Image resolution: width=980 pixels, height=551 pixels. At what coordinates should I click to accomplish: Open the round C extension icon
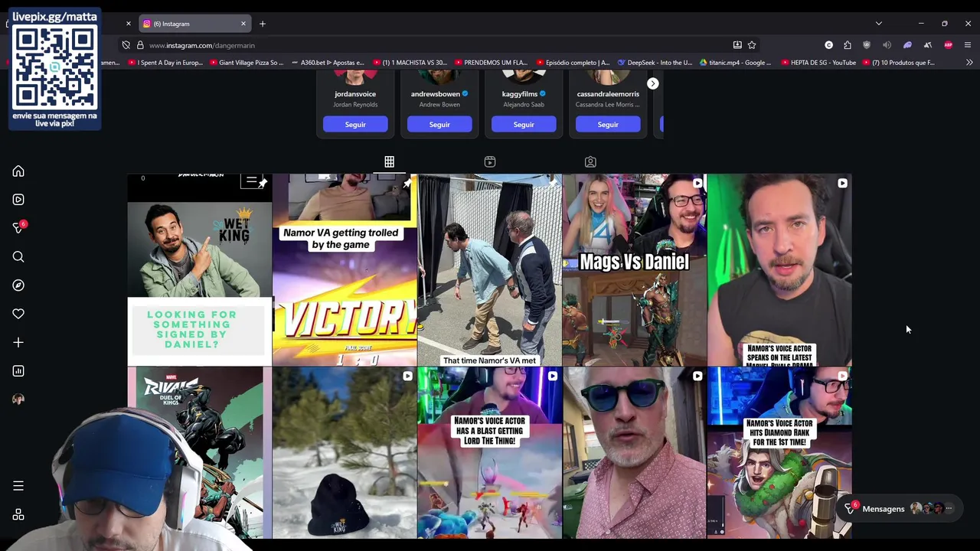pos(828,45)
